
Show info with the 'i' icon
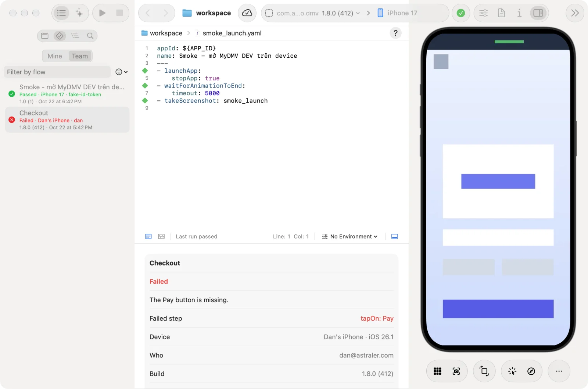pos(519,13)
